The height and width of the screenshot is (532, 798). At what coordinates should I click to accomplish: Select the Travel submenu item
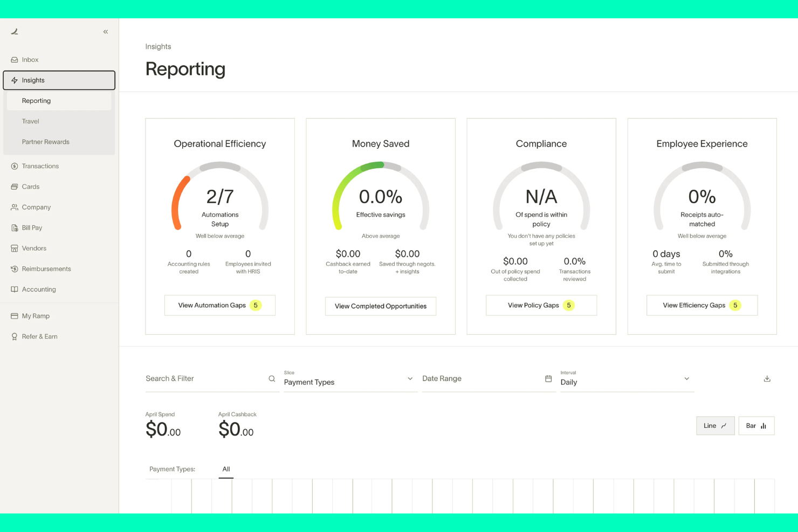point(31,121)
